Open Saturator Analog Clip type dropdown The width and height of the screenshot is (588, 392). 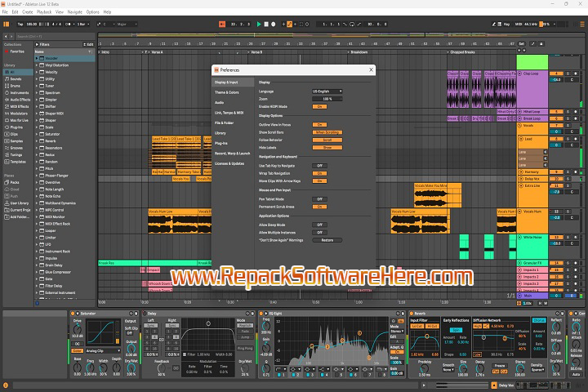[x=103, y=350]
